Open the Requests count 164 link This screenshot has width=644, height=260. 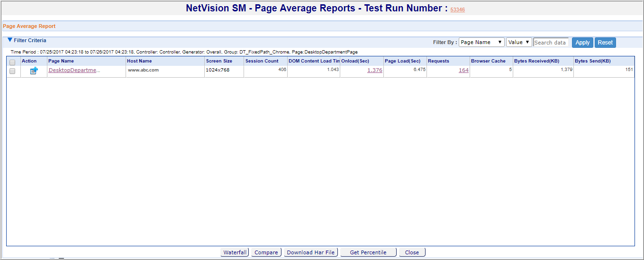pos(463,70)
